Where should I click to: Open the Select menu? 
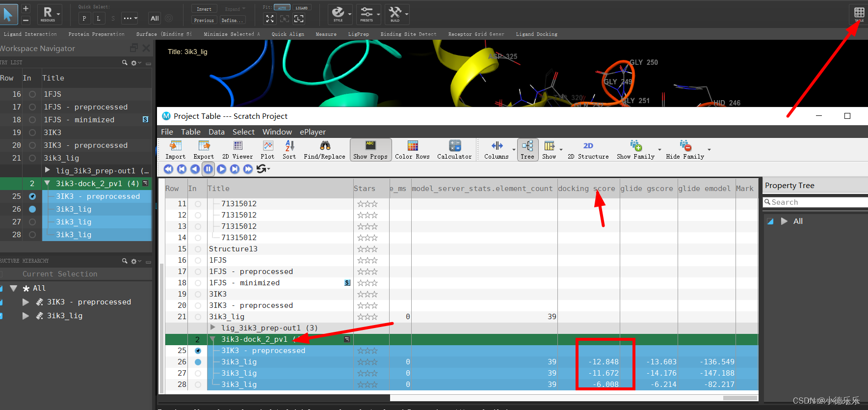243,132
